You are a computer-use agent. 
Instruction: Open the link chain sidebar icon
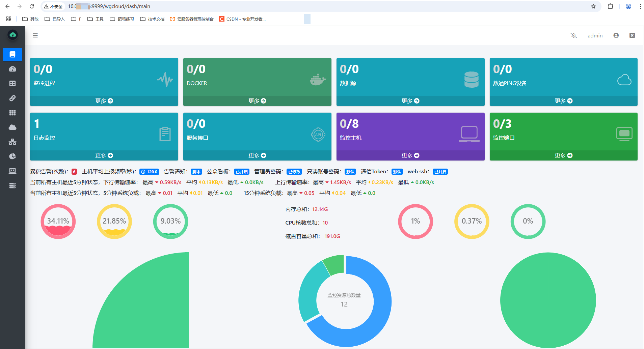12,98
